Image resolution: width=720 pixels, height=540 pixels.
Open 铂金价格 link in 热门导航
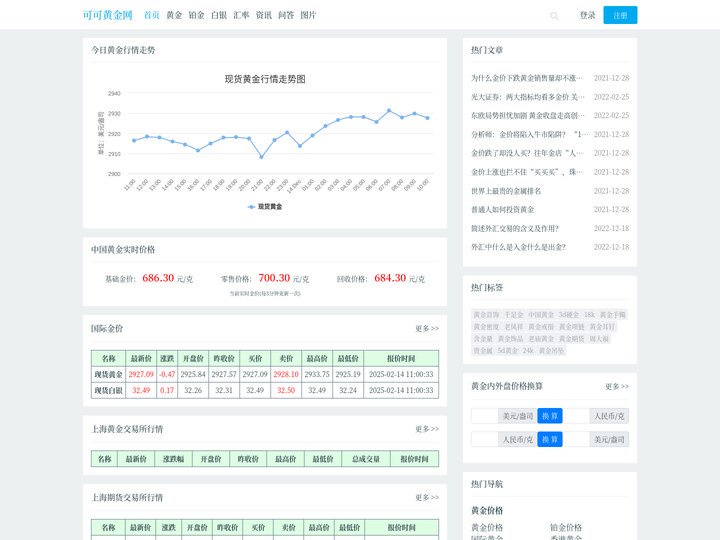[x=566, y=528]
